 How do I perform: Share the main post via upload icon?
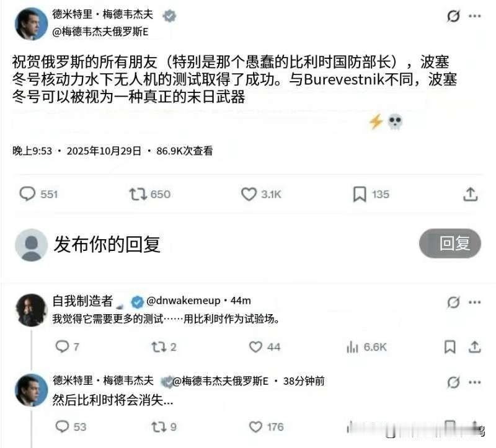click(x=471, y=194)
